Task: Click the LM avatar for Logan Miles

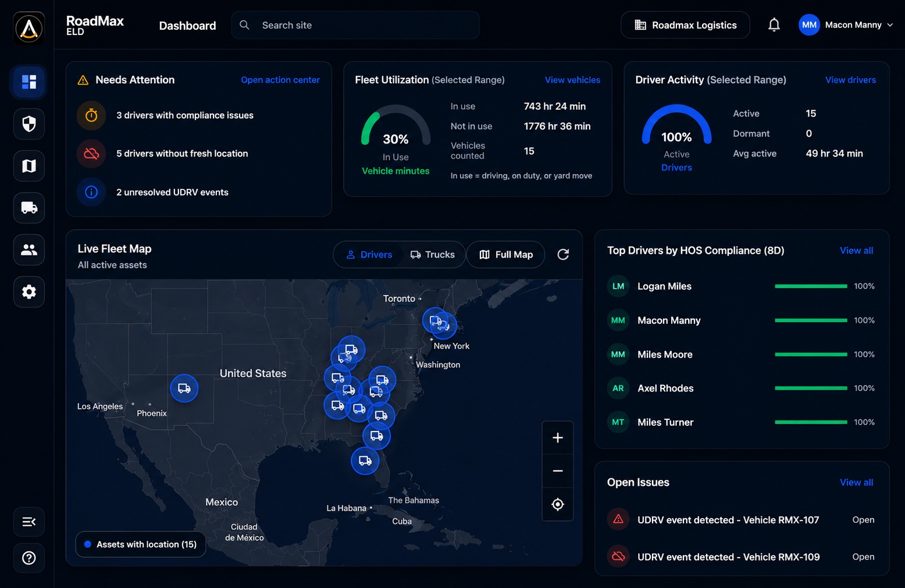Action: point(618,286)
